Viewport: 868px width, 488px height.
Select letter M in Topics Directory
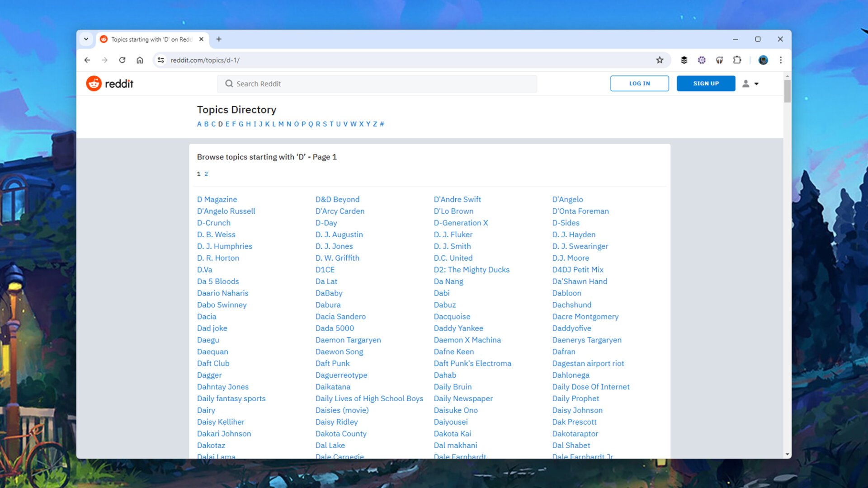click(281, 124)
